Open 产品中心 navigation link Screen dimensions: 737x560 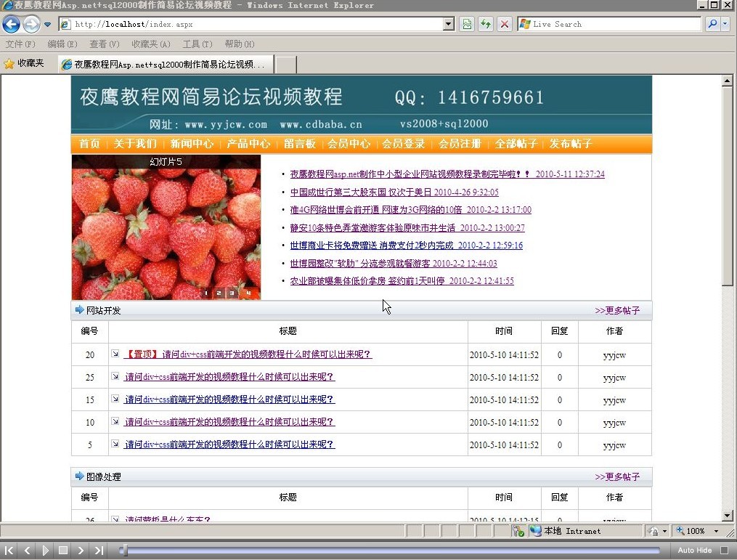[248, 143]
